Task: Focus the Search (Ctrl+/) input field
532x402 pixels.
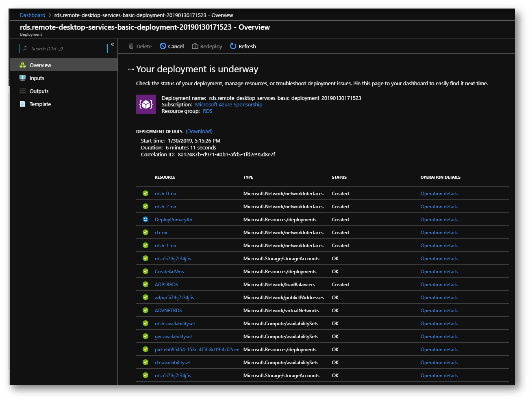Action: 64,49
